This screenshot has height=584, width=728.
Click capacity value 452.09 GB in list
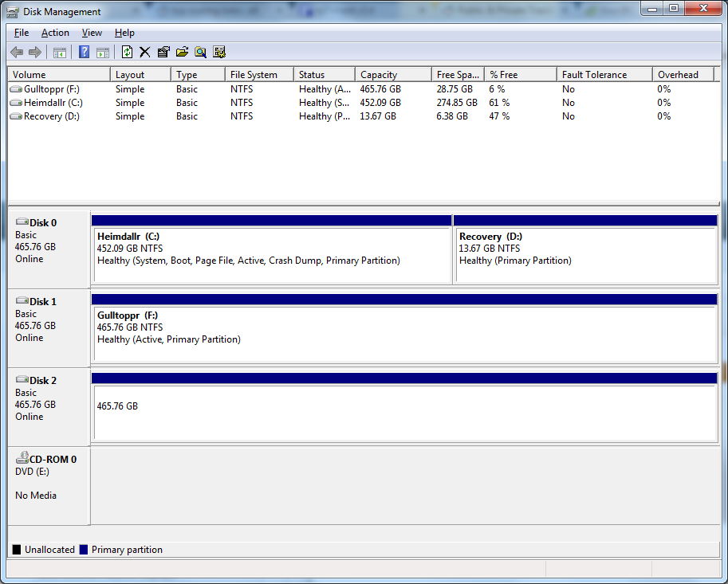coord(380,103)
